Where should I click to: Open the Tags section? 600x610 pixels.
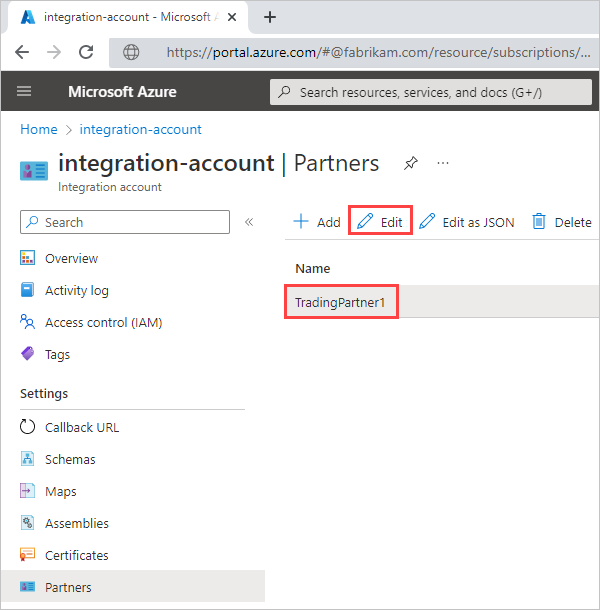point(57,355)
